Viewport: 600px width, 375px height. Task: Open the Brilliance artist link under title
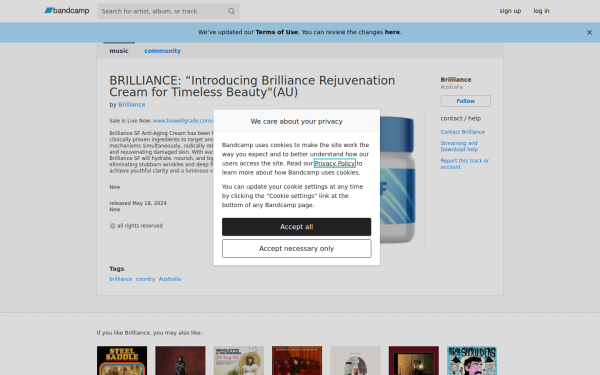pyautogui.click(x=132, y=104)
